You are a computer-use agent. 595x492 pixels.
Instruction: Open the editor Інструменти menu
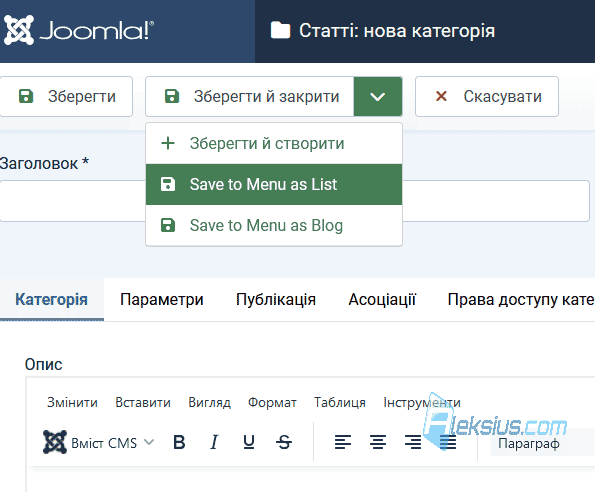click(422, 402)
